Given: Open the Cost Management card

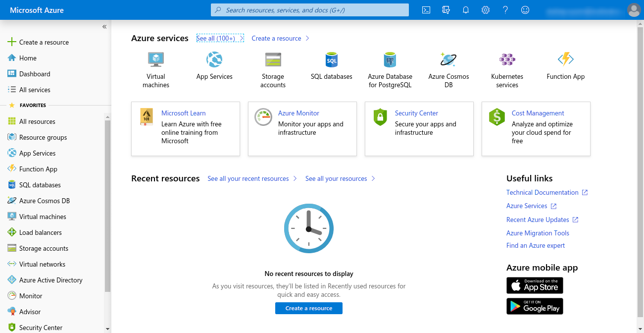Looking at the screenshot, I should (x=536, y=129).
